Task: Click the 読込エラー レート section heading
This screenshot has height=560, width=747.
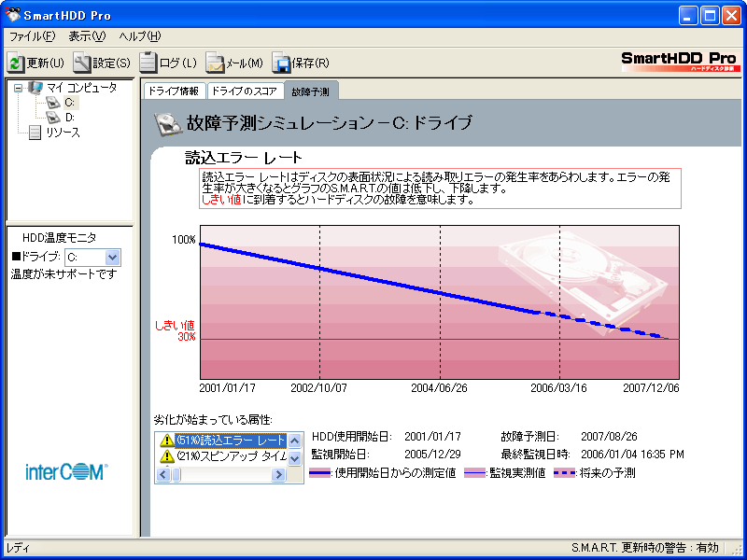Action: [x=244, y=158]
